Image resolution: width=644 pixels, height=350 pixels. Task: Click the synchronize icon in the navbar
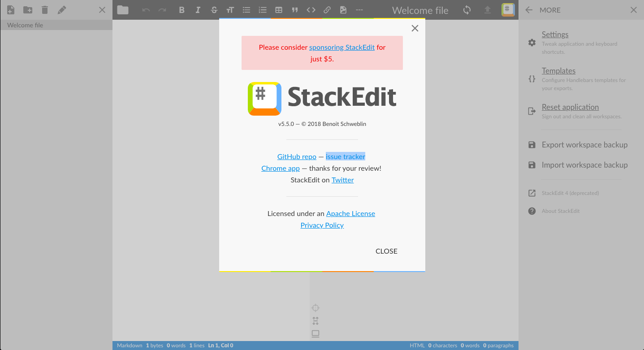click(x=467, y=10)
